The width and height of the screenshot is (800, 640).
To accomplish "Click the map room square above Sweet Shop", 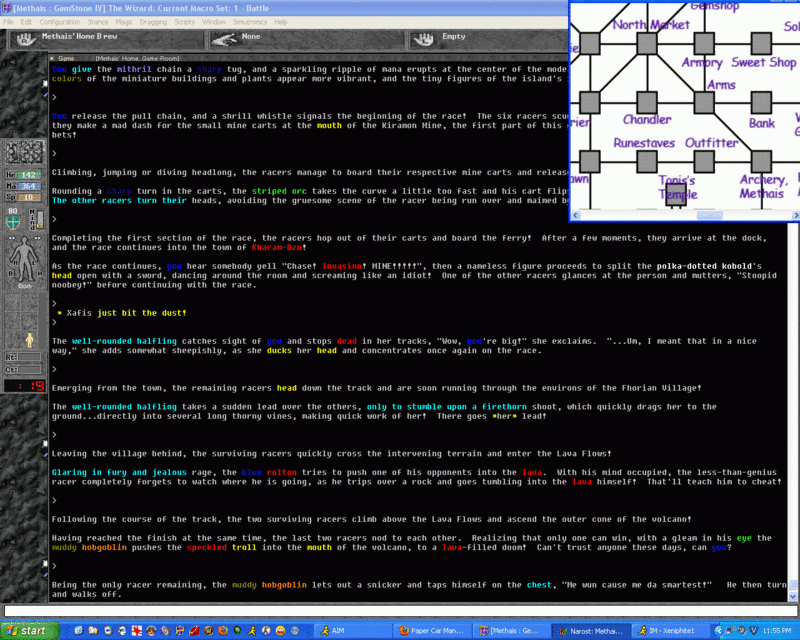I will 762,42.
